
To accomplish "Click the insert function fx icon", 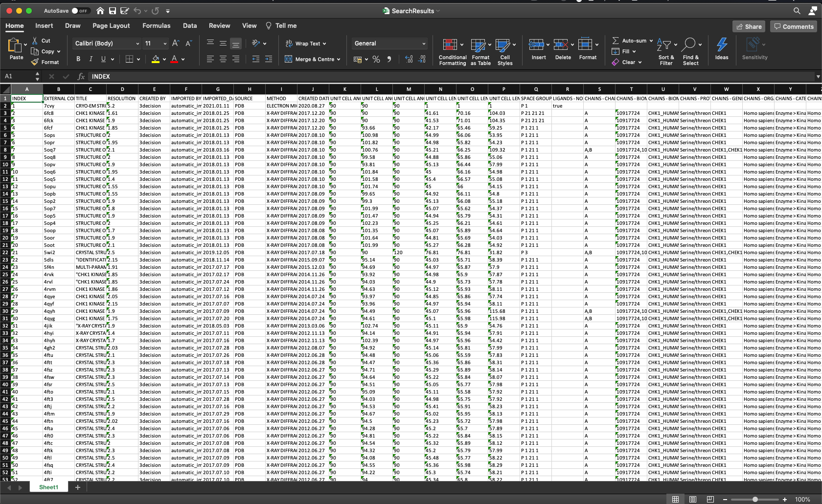I will point(81,76).
